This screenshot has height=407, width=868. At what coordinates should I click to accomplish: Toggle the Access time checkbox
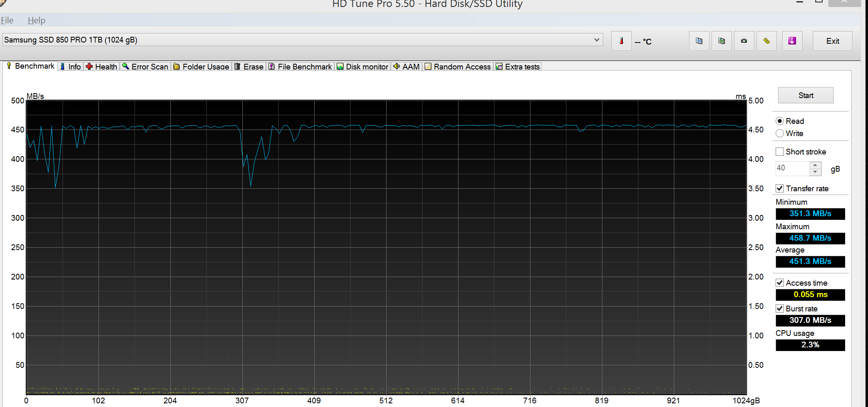780,283
